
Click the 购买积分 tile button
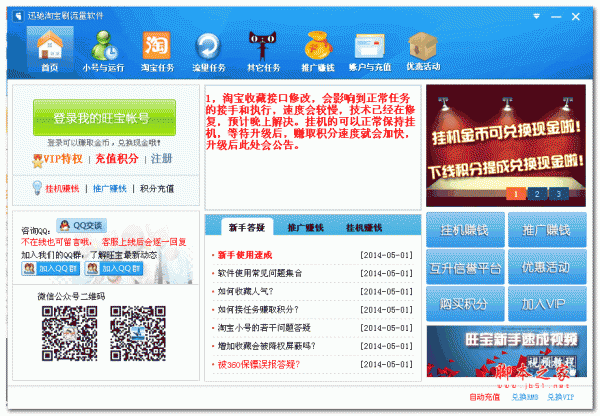pos(465,304)
